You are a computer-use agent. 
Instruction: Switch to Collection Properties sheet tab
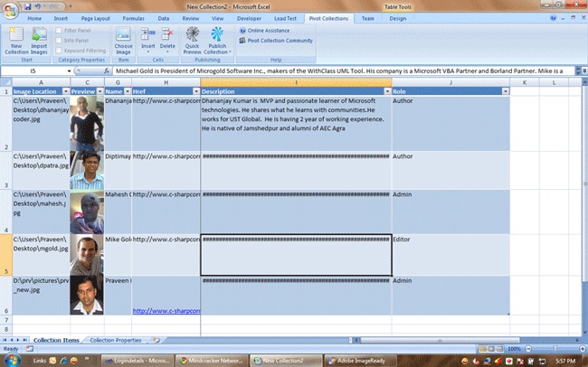click(116, 341)
